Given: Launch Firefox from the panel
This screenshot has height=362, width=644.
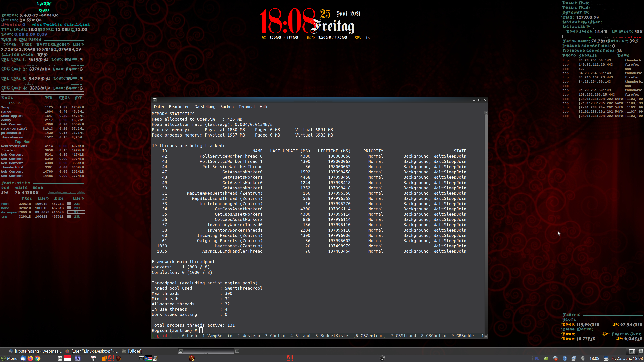Looking at the screenshot, I should click(30, 358).
